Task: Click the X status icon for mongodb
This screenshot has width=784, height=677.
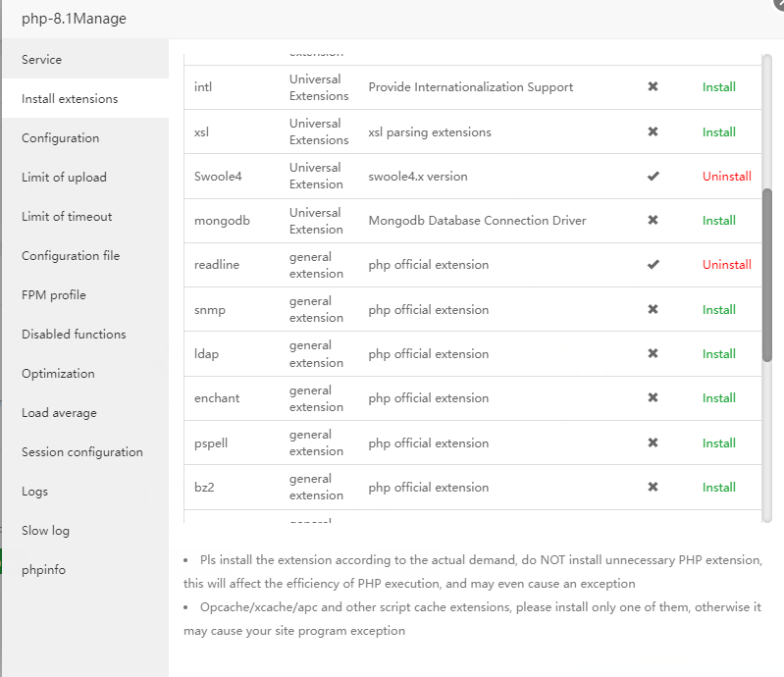Action: 653,221
